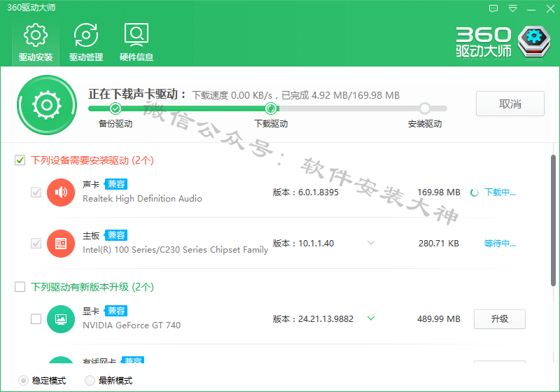The height and width of the screenshot is (392, 560).
Task: Select the 稳定模式 radio button
Action: pos(23,381)
